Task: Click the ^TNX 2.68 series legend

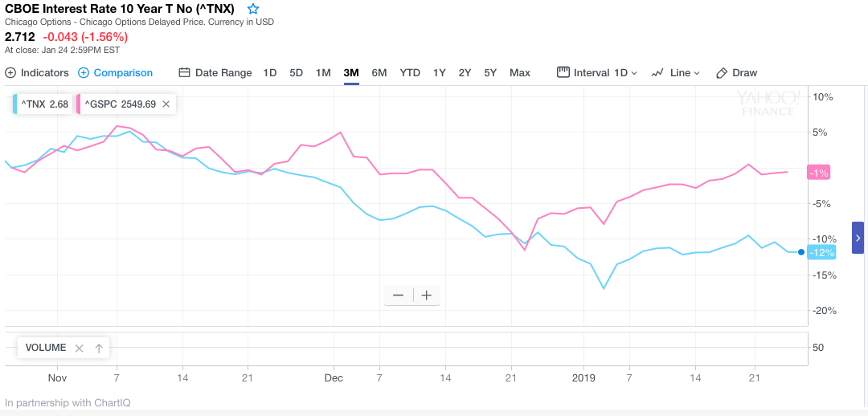Action: pyautogui.click(x=42, y=104)
